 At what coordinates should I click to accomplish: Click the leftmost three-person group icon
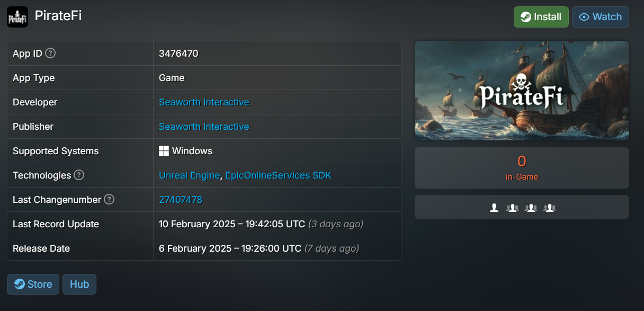(x=512, y=208)
